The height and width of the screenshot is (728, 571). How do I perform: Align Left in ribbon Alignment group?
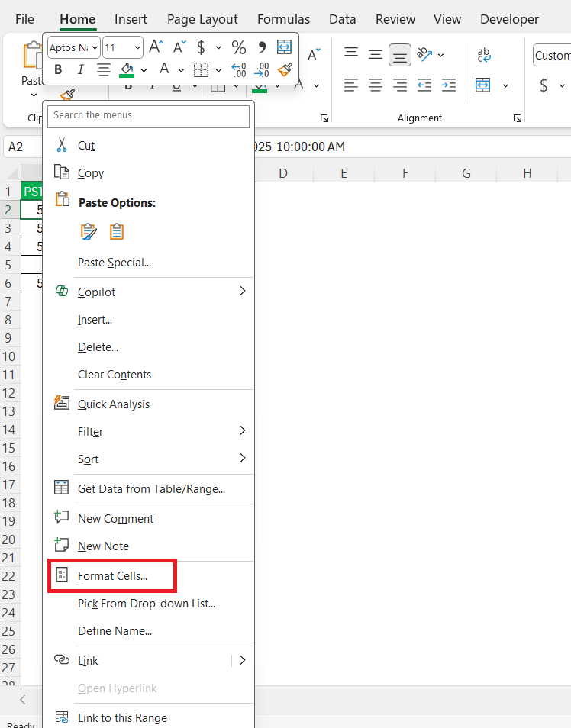[351, 85]
